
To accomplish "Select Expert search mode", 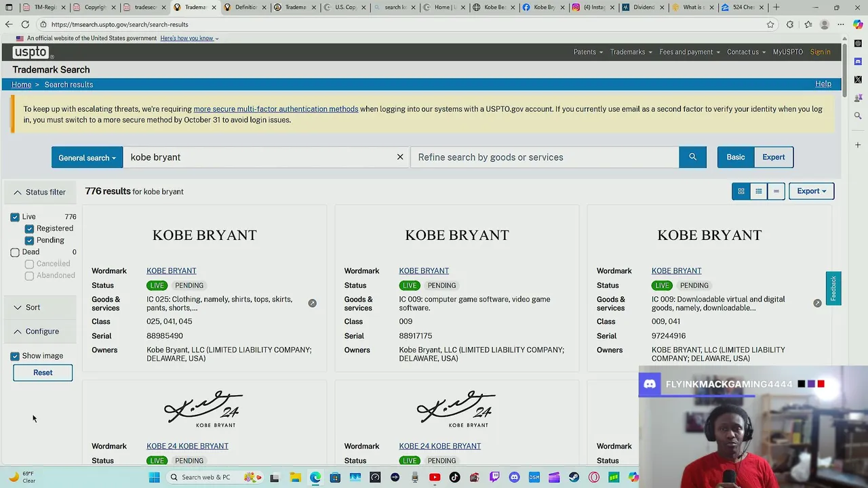I will point(774,157).
